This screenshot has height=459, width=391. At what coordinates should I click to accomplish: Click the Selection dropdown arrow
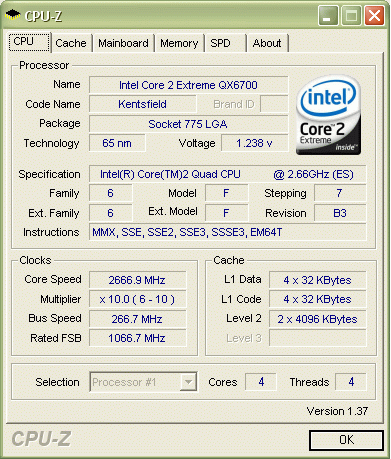pyautogui.click(x=188, y=382)
